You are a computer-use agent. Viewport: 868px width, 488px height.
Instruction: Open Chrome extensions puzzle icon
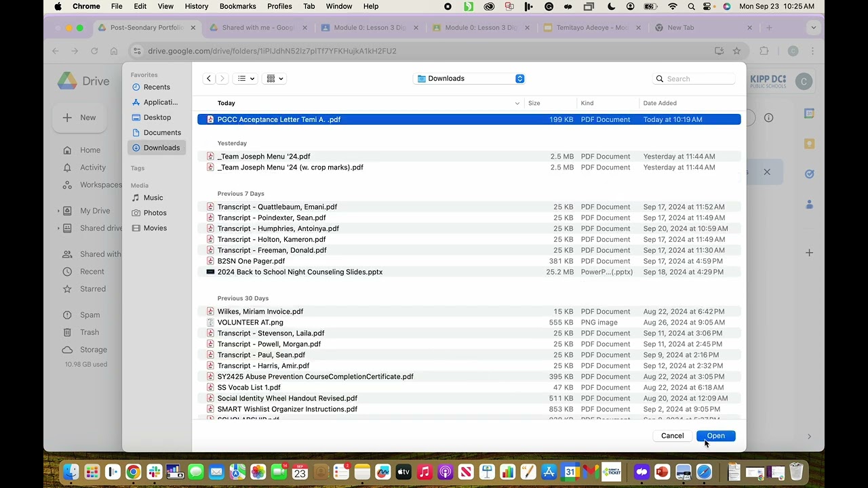pyautogui.click(x=764, y=51)
